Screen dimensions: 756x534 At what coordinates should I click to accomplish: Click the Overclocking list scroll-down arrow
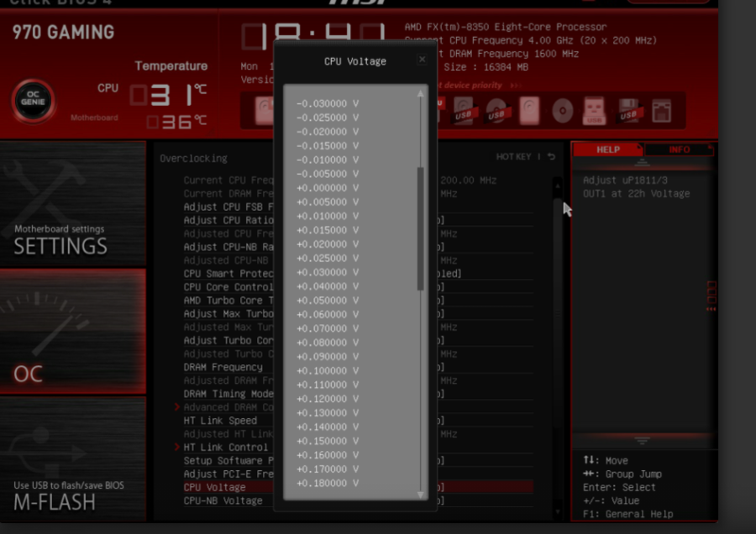click(x=558, y=512)
